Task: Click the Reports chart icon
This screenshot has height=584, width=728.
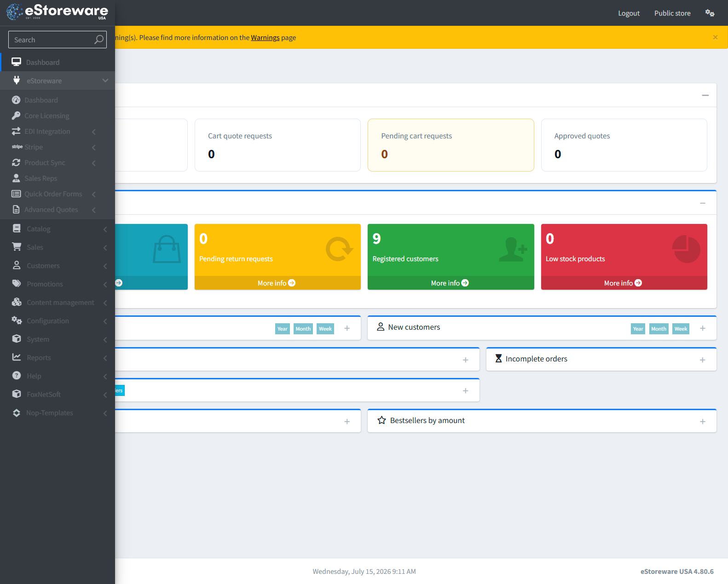Action: pyautogui.click(x=17, y=357)
